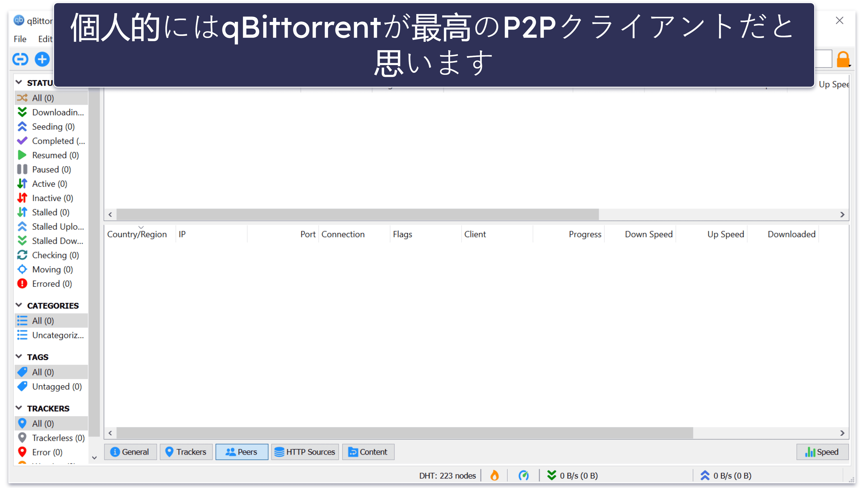Sort peers by Flags column
The image size is (868, 488).
pos(426,234)
